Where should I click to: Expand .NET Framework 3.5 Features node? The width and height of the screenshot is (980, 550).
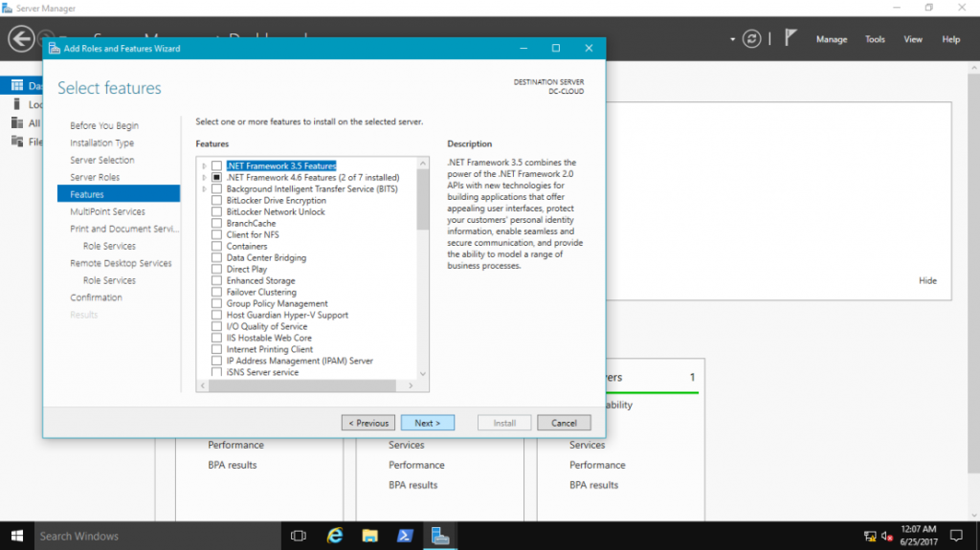[204, 165]
